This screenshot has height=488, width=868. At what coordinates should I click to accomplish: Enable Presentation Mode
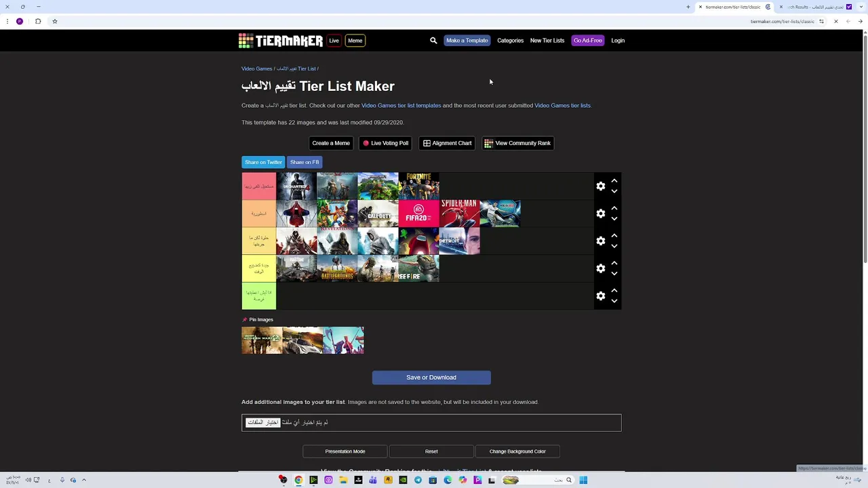coord(344,451)
